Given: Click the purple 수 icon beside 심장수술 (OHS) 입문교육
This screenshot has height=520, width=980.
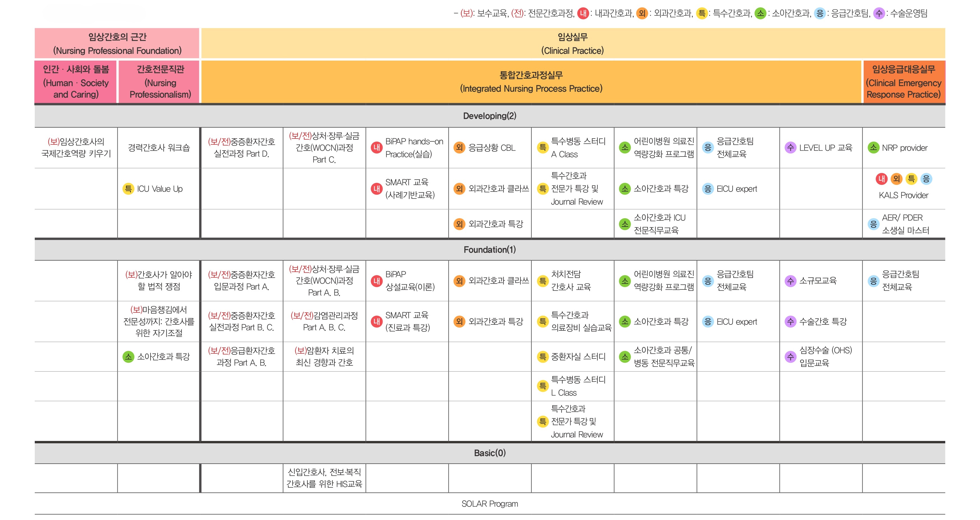Looking at the screenshot, I should coord(791,357).
